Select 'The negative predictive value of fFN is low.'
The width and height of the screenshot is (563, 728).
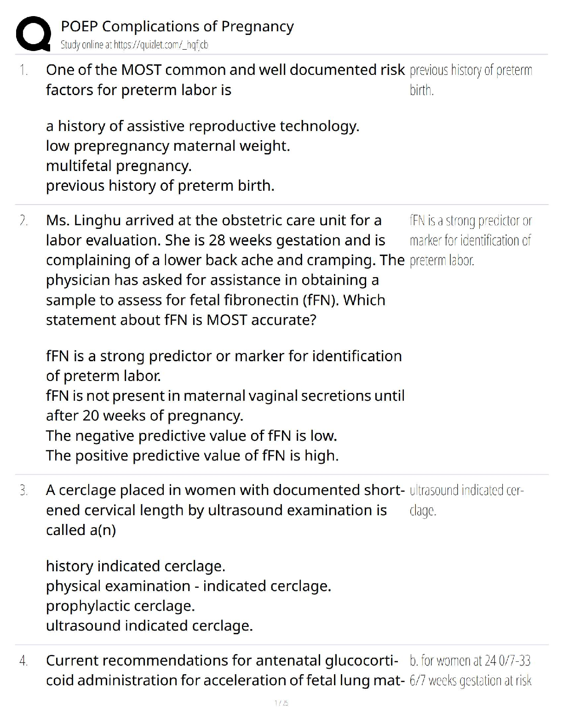click(x=191, y=435)
